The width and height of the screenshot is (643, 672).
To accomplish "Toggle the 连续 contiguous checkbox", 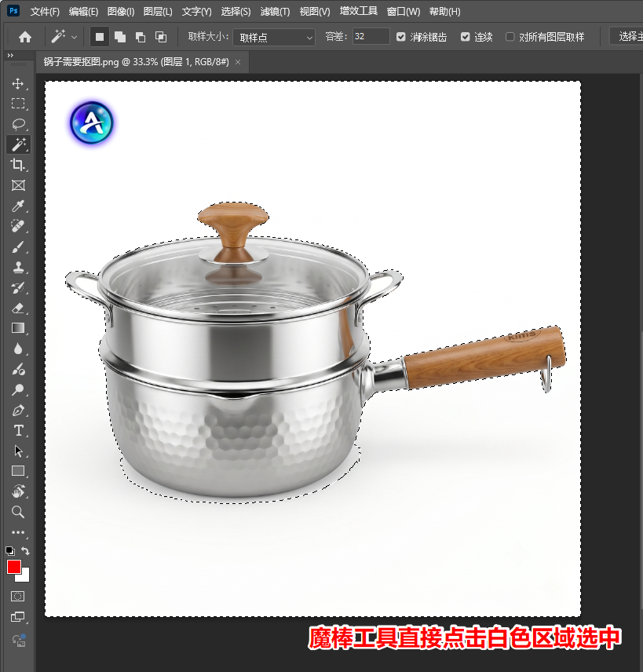I will coord(465,37).
